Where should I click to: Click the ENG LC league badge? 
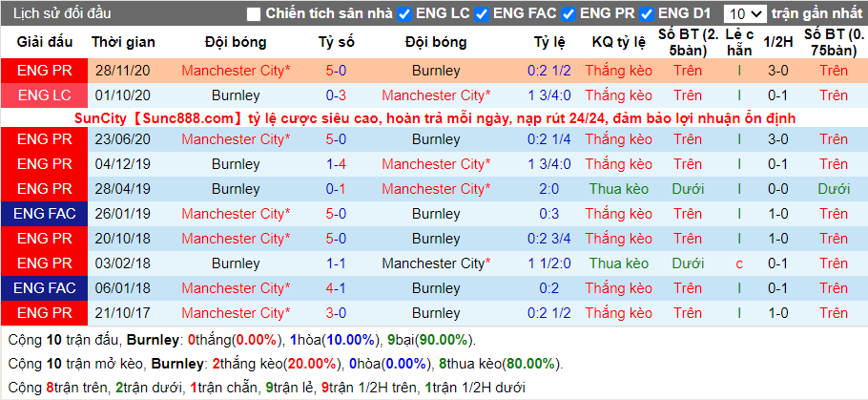(44, 95)
